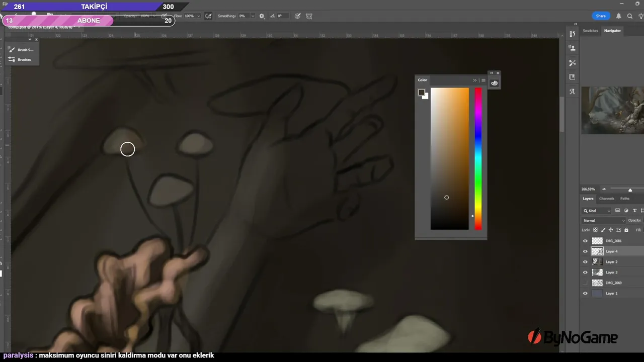Select the Layer 3 row name

(x=611, y=273)
